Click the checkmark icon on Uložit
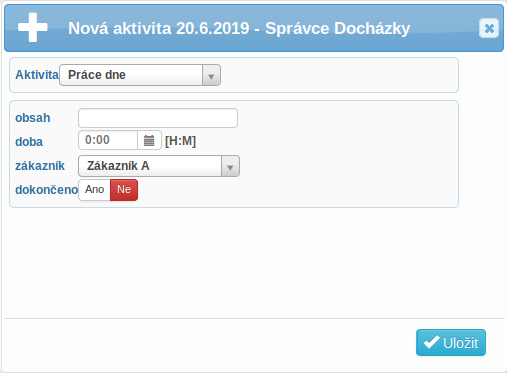 431,342
